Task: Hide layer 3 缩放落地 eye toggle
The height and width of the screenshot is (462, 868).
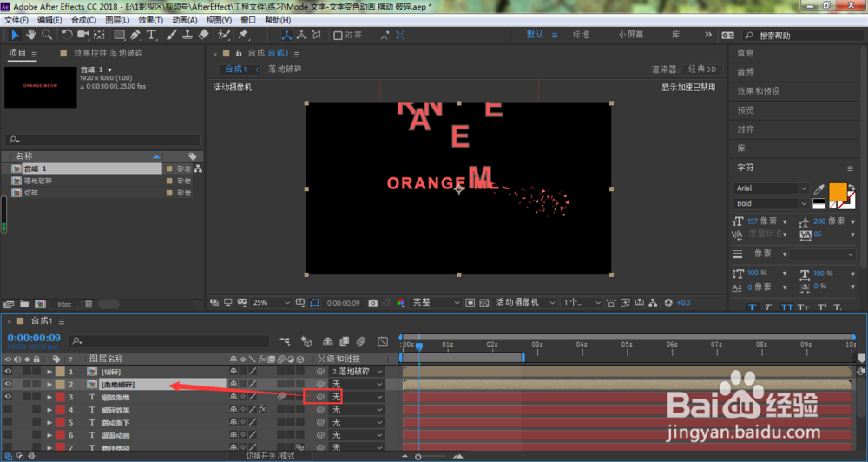Action: pos(8,397)
